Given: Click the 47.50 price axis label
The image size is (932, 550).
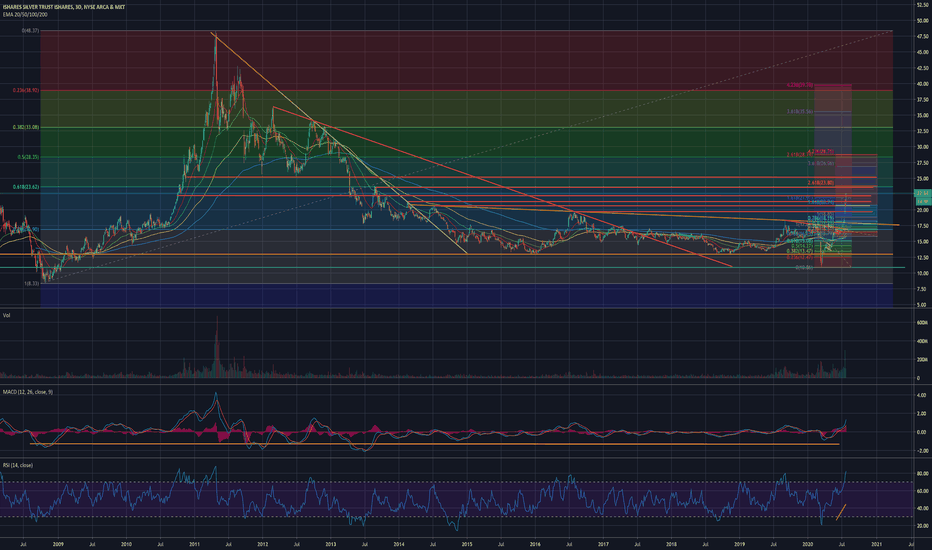Looking at the screenshot, I should [x=922, y=36].
